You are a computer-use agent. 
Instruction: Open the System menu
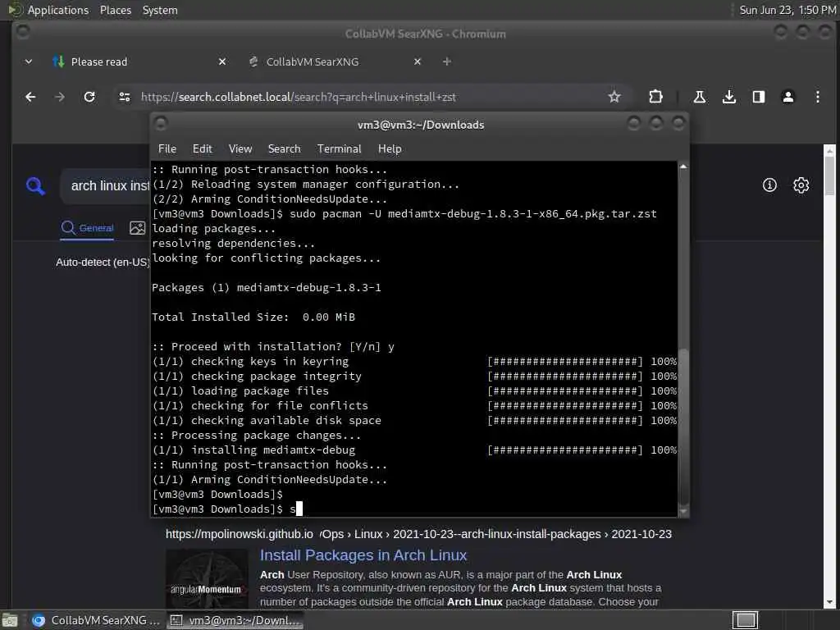point(160,10)
